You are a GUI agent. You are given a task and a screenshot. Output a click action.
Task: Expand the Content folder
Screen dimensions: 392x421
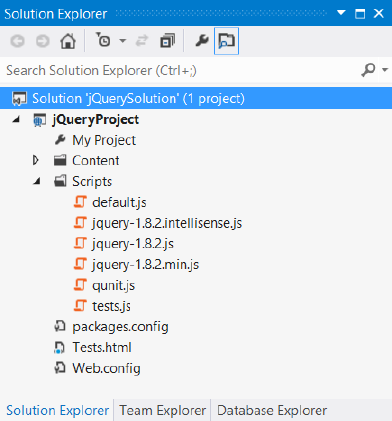[x=36, y=160]
